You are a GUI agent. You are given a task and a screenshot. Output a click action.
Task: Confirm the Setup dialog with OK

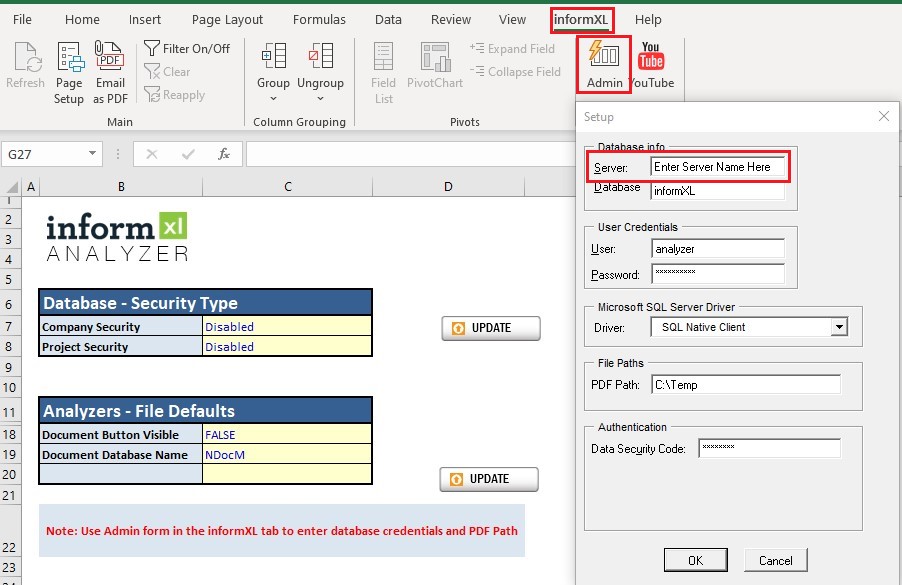coord(696,560)
